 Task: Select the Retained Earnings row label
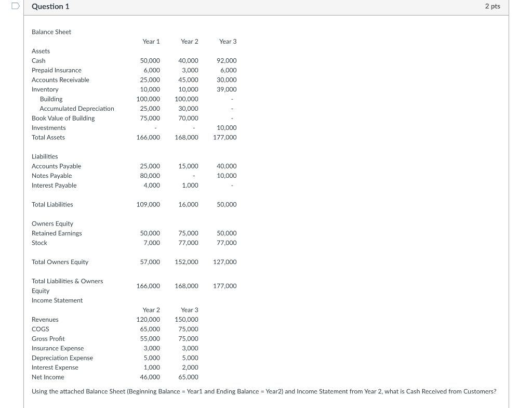pos(57,233)
